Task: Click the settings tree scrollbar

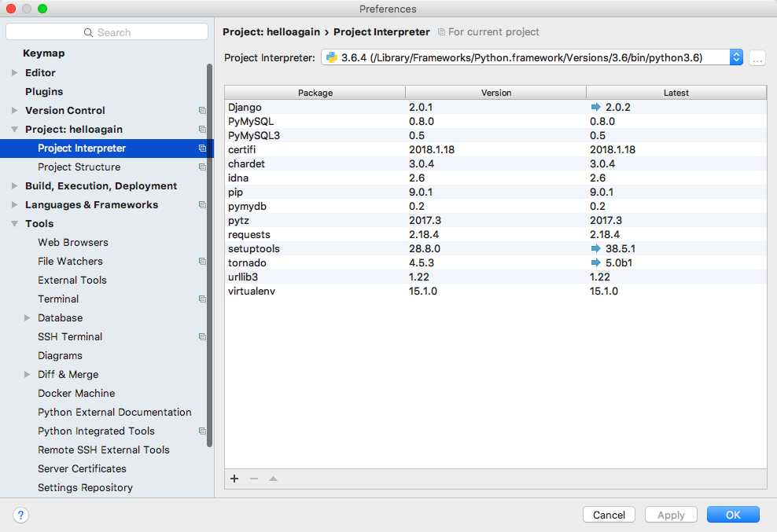Action: coord(210,255)
